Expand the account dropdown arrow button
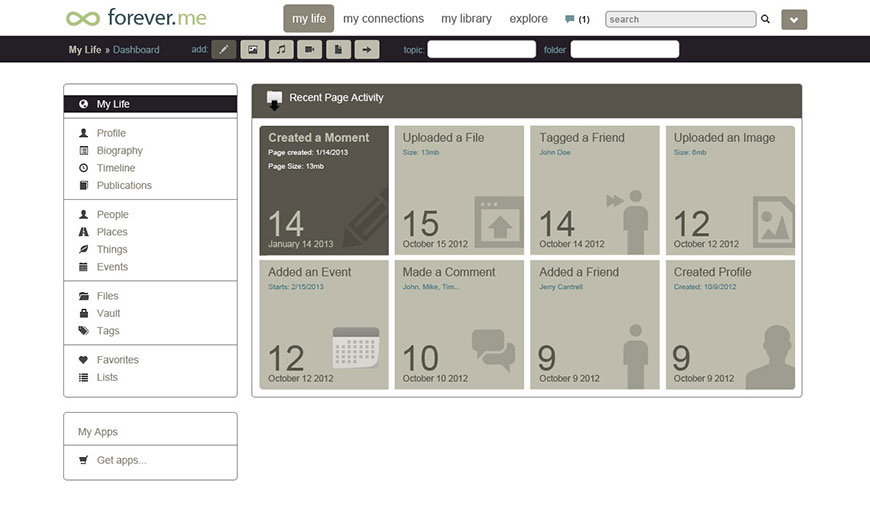This screenshot has width=870, height=524. [794, 19]
